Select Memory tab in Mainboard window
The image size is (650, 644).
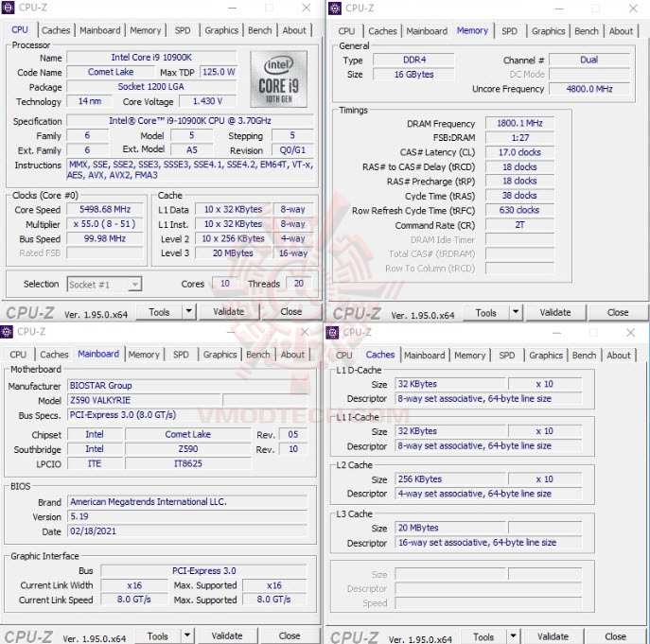(x=144, y=355)
